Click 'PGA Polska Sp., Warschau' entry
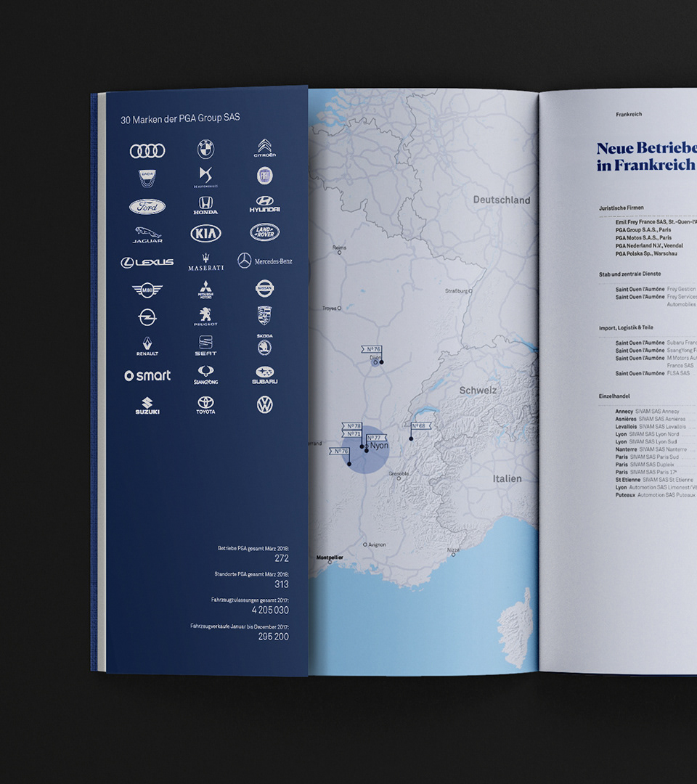697x784 pixels. coord(646,254)
